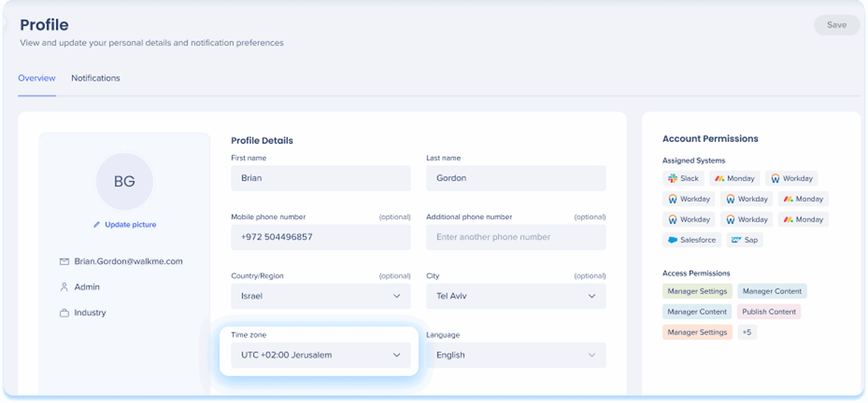Click the Update picture link
The width and height of the screenshot is (868, 403).
(x=130, y=225)
